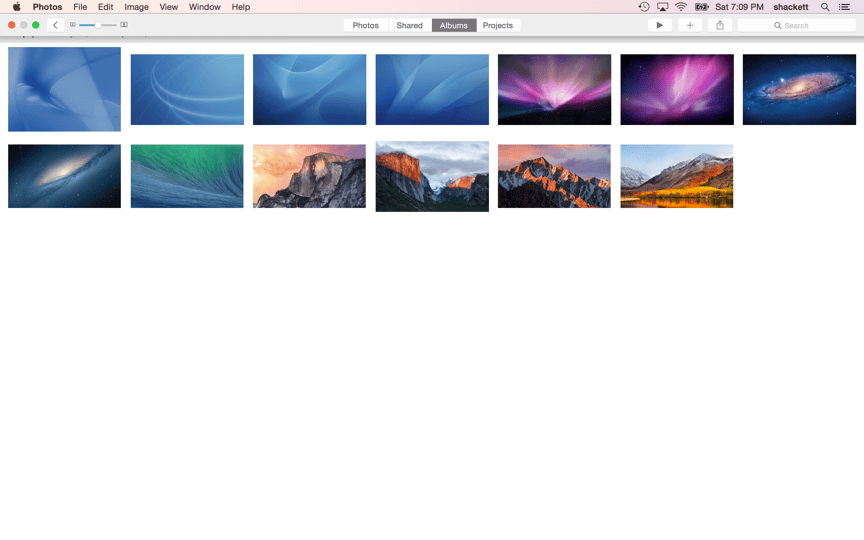Switch to the Shared tab
864x540 pixels.
tap(409, 25)
